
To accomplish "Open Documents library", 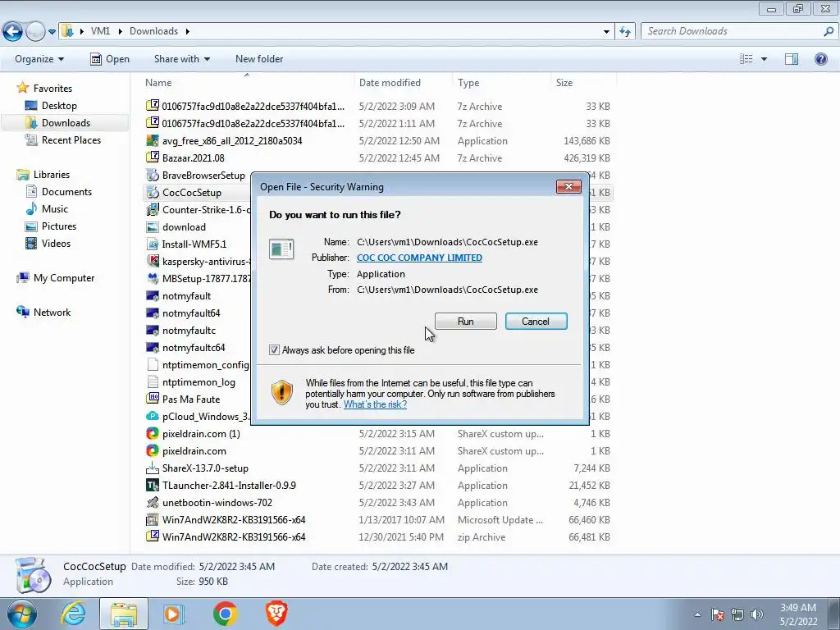I will pyautogui.click(x=66, y=192).
